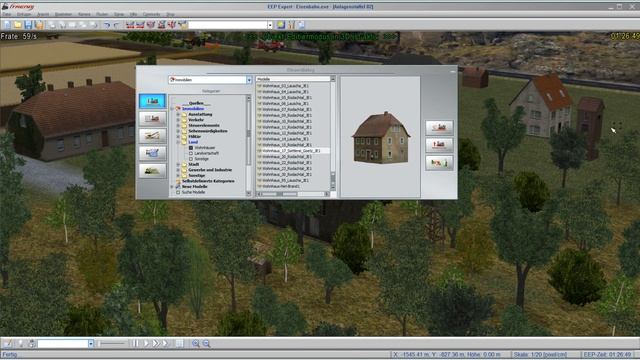Expand the Gewerbe und Industrie folder
The width and height of the screenshot is (640, 360).
178,170
